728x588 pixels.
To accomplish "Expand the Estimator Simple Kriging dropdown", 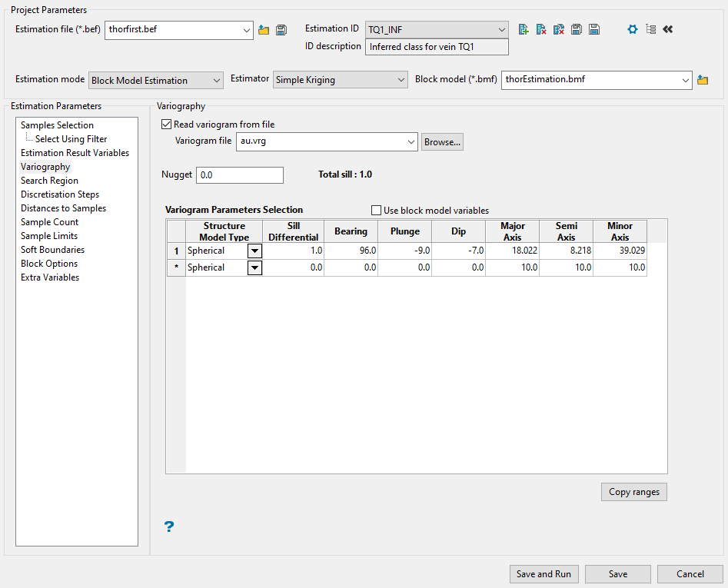I will [340, 81].
